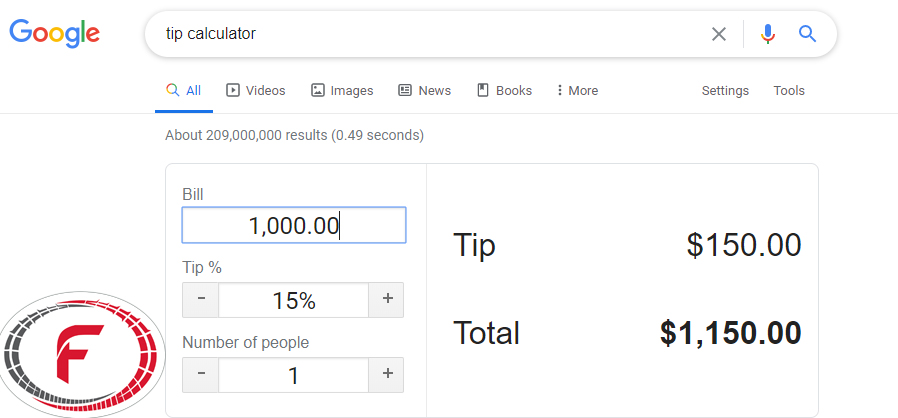The height and width of the screenshot is (418, 898).
Task: Click the Google logo
Action: [55, 34]
